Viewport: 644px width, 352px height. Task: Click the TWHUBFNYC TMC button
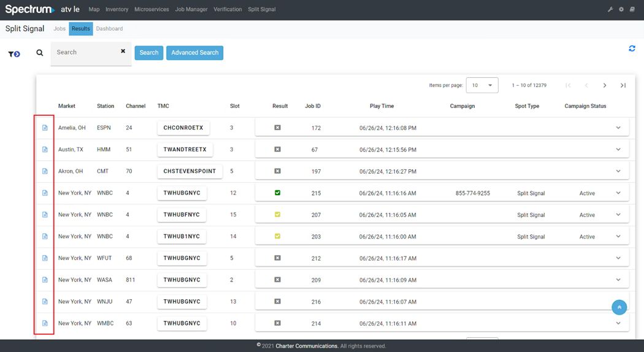coord(182,215)
